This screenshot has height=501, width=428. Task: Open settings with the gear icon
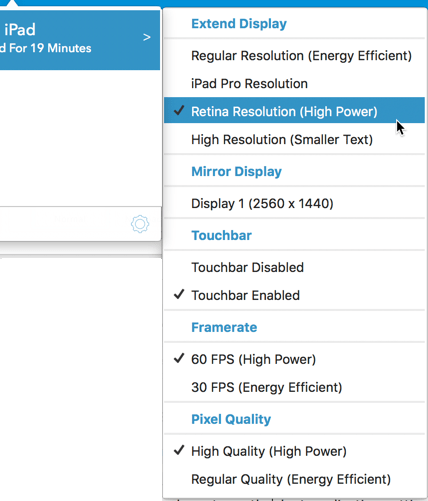click(140, 224)
